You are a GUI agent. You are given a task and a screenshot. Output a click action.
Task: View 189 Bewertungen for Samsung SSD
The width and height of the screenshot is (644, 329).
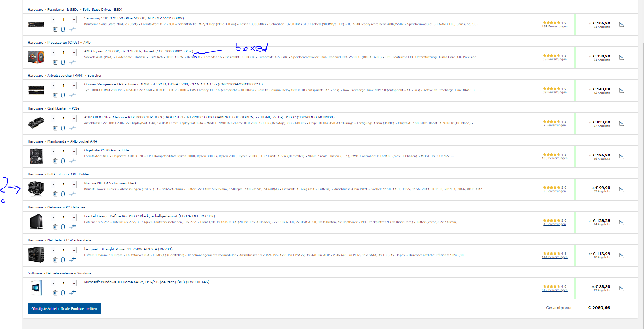click(555, 26)
